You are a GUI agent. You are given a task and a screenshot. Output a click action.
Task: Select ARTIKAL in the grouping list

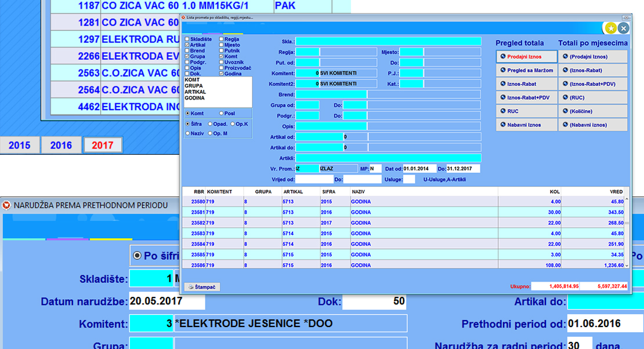tap(195, 92)
